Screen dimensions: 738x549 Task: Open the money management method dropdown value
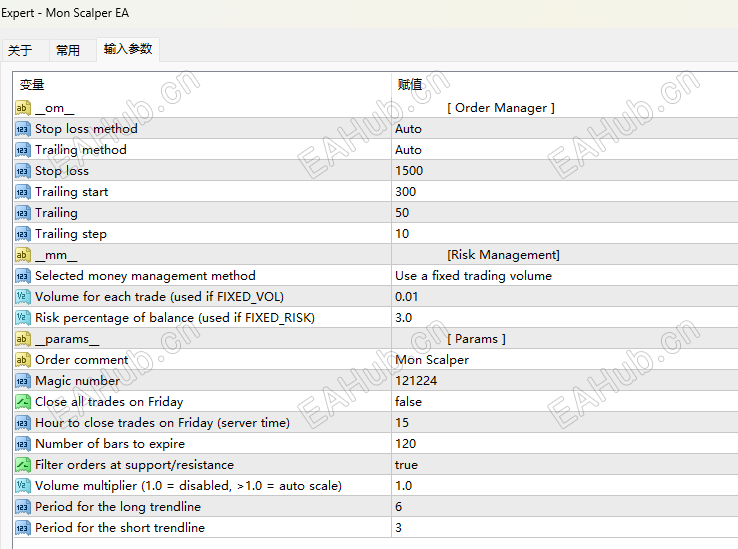point(473,276)
